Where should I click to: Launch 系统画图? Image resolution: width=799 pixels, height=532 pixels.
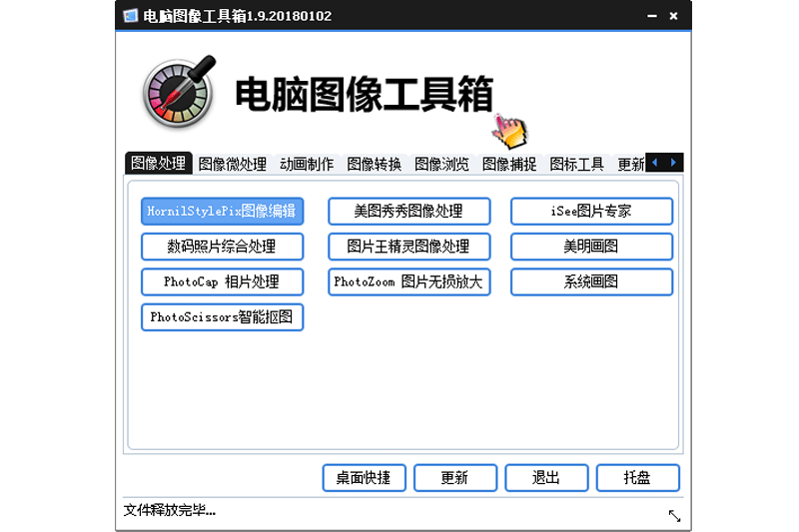point(591,281)
